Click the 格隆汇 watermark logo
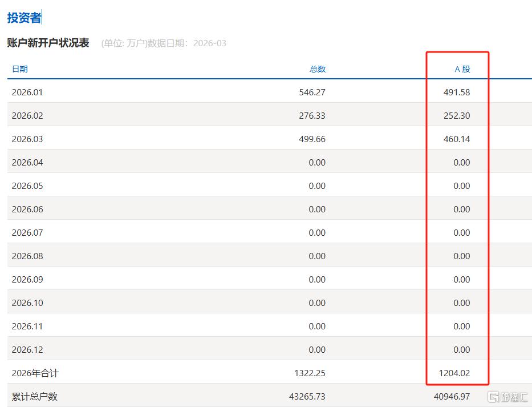The height and width of the screenshot is (407, 532). pyautogui.click(x=506, y=396)
